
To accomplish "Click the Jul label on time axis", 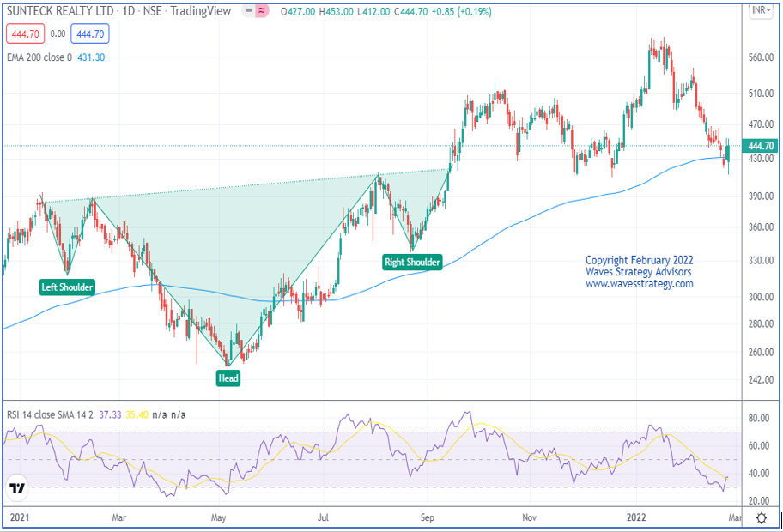I will 323,517.
